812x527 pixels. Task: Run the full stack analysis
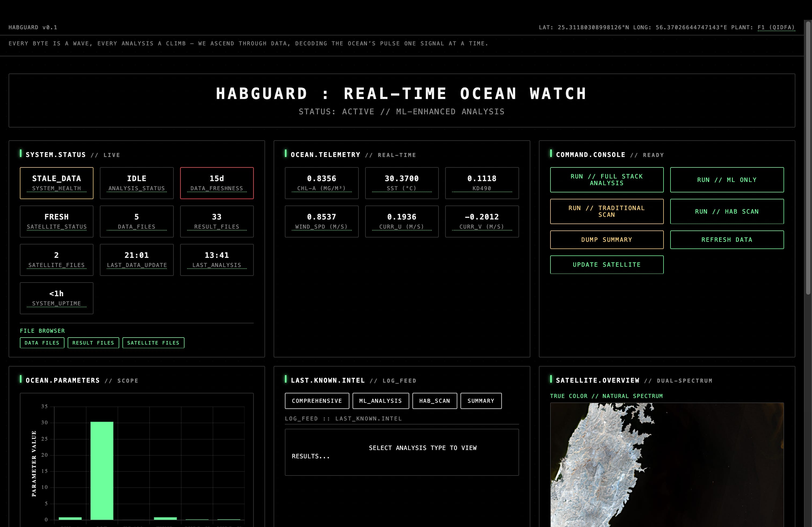(606, 180)
